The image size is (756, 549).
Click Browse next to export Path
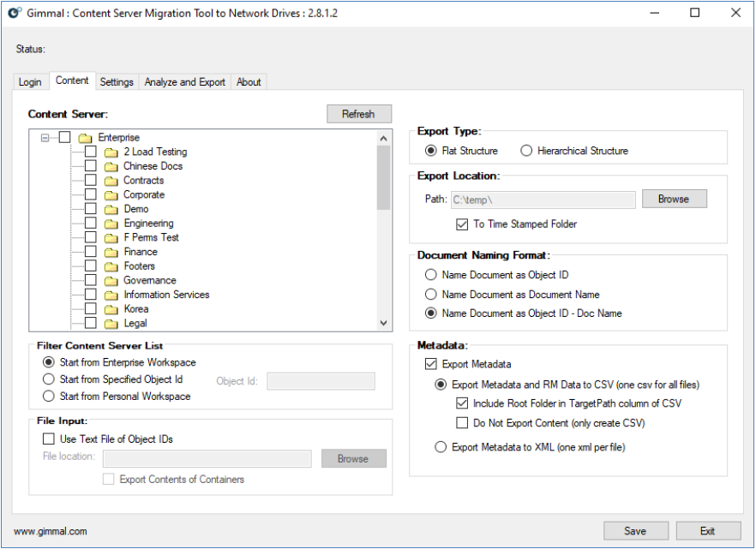point(674,199)
